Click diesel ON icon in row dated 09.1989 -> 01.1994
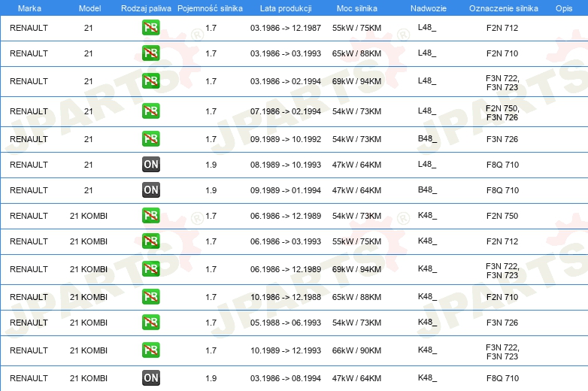The image size is (588, 391). 150,189
